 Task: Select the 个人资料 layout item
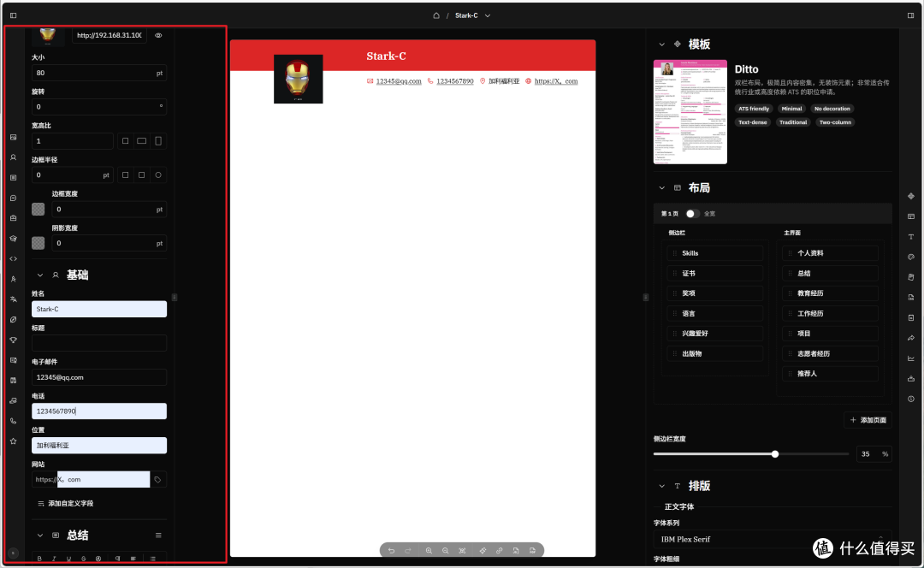[830, 253]
